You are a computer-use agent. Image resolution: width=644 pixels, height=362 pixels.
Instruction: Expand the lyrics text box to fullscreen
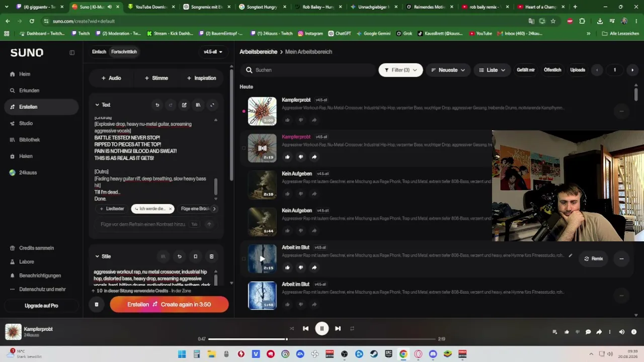point(212,105)
